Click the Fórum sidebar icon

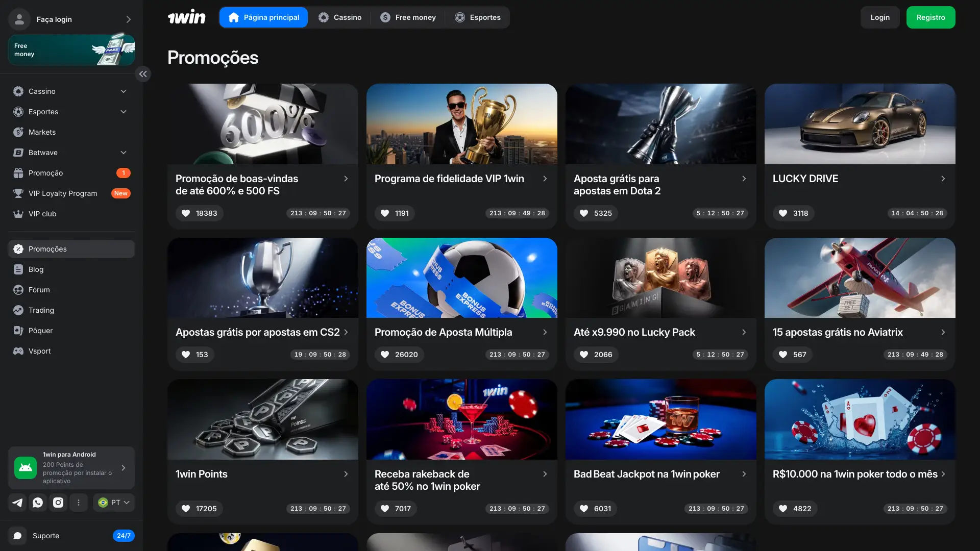pyautogui.click(x=18, y=290)
